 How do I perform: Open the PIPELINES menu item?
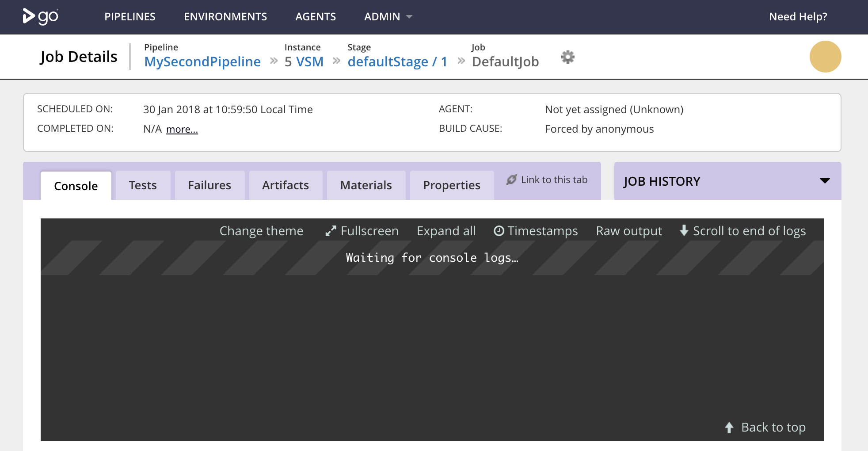click(130, 17)
